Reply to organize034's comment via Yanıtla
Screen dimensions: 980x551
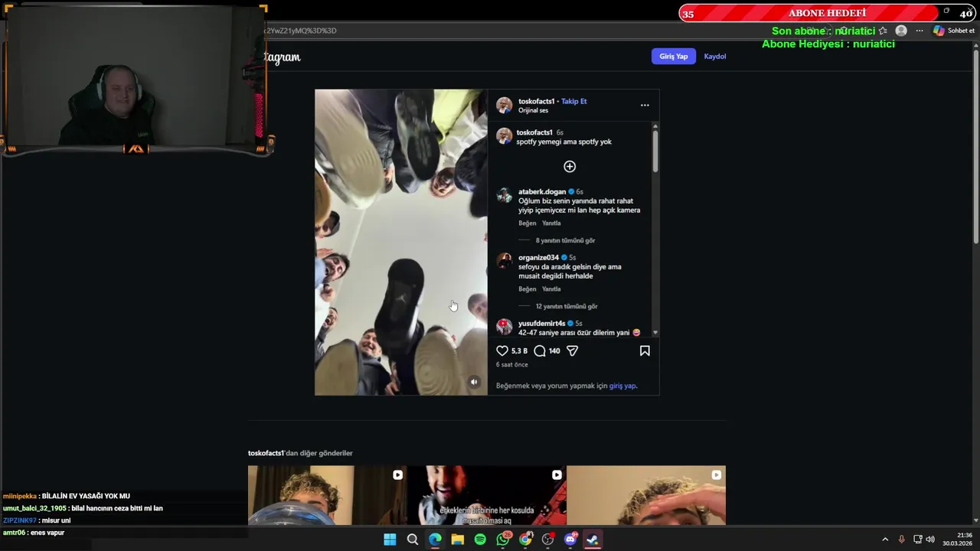coord(551,289)
